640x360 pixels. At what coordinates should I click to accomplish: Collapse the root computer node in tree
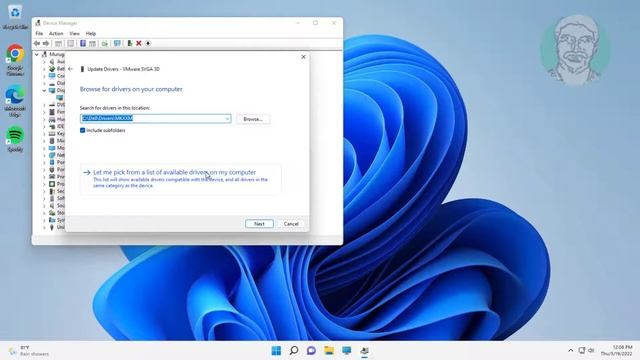tap(36, 54)
